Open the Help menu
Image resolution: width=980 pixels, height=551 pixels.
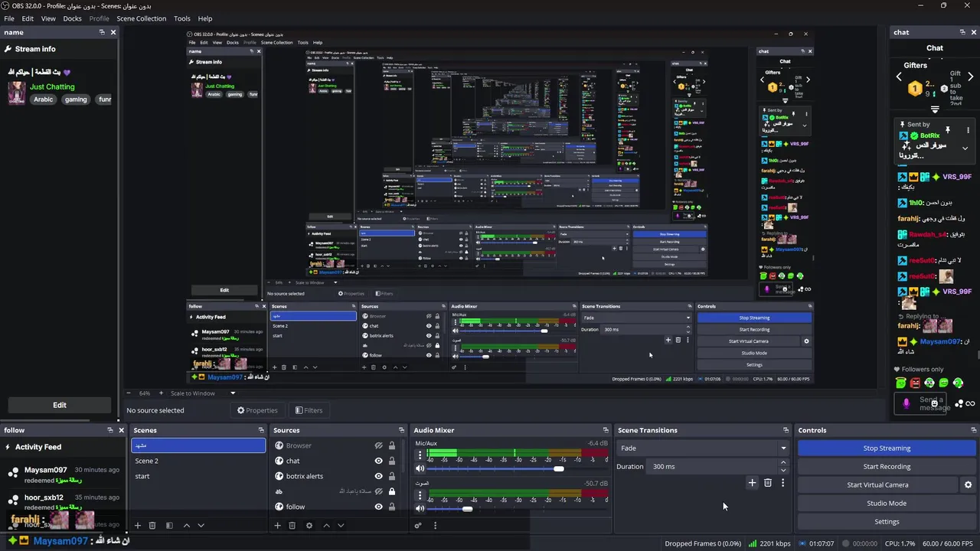click(x=205, y=18)
